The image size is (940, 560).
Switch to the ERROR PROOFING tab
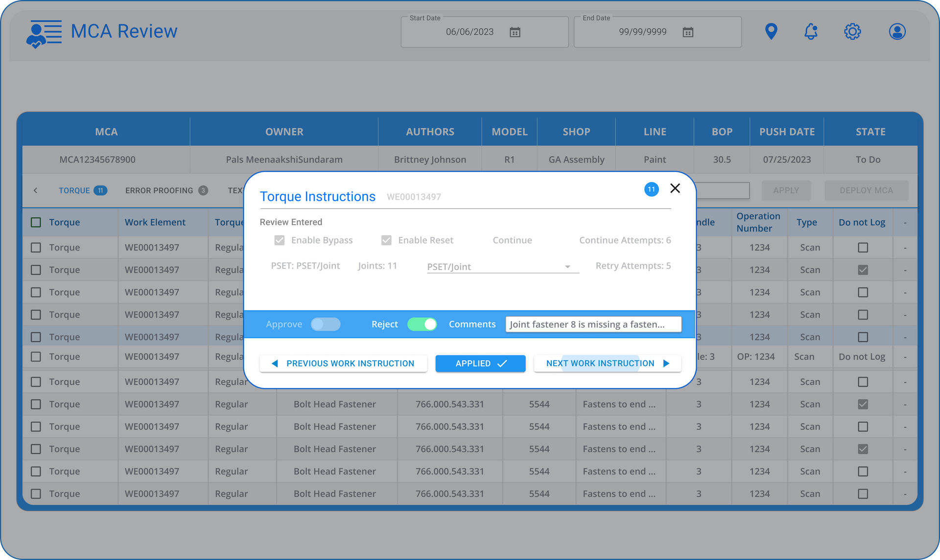pyautogui.click(x=166, y=190)
